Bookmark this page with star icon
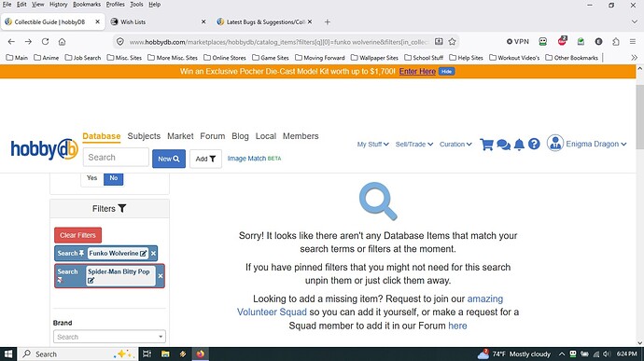The width and height of the screenshot is (644, 361). 452,41
